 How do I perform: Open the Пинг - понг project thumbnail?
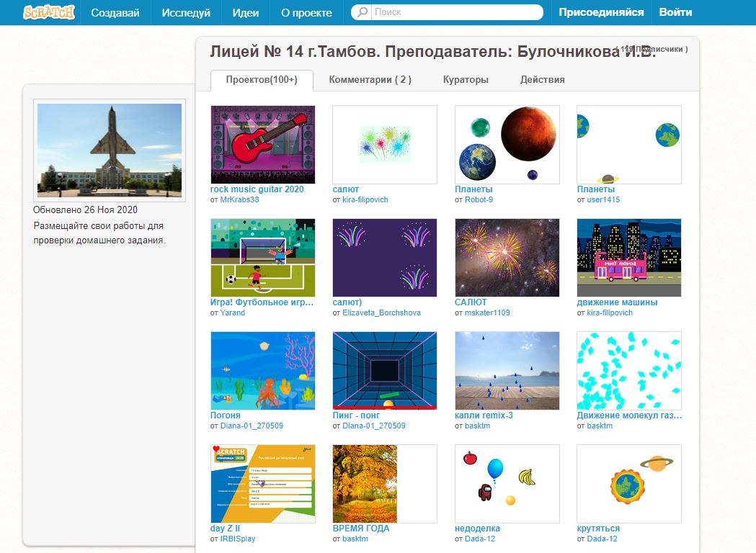[385, 370]
